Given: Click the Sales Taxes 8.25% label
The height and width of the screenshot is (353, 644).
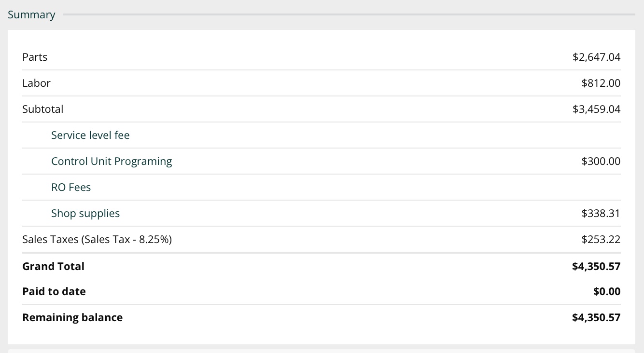Looking at the screenshot, I should coord(97,240).
